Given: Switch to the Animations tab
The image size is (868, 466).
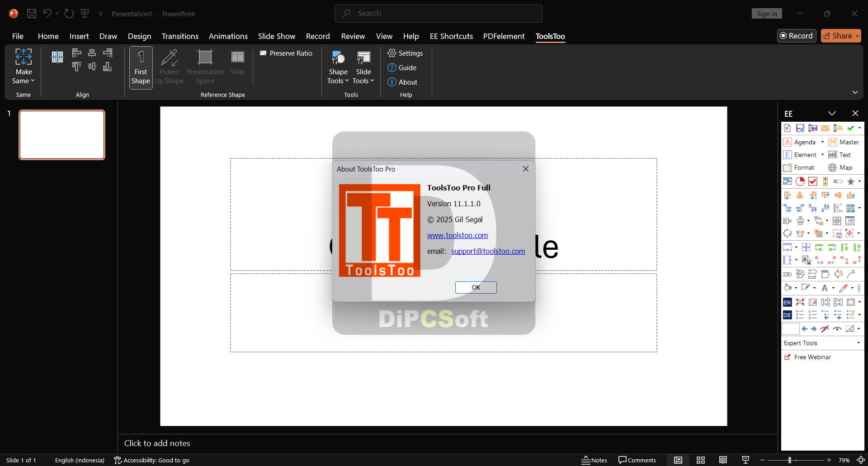Looking at the screenshot, I should click(x=228, y=36).
